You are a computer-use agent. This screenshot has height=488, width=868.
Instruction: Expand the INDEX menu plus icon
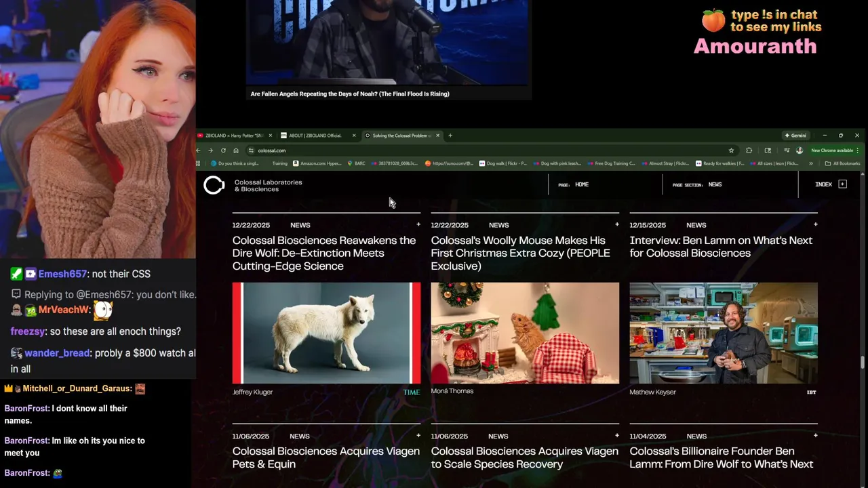tap(842, 184)
